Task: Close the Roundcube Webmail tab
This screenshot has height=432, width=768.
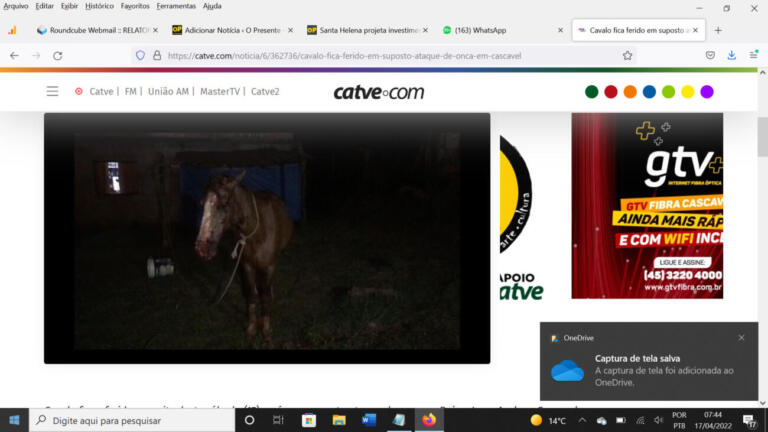Action: [x=155, y=30]
